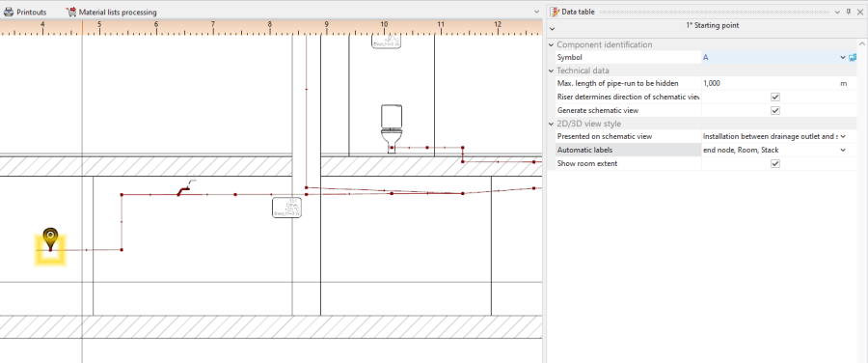Screen dimensions: 868x363
Task: Click the Data table panel icon
Action: 555,12
